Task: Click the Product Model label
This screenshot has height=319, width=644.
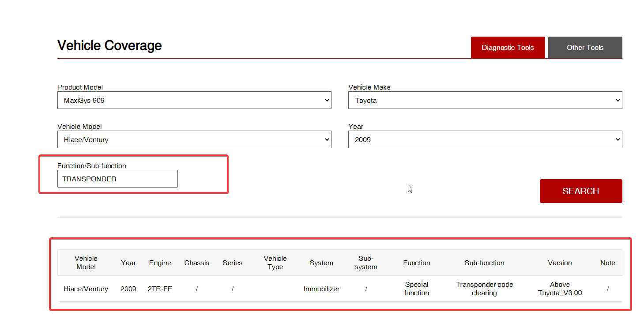Action: tap(80, 87)
